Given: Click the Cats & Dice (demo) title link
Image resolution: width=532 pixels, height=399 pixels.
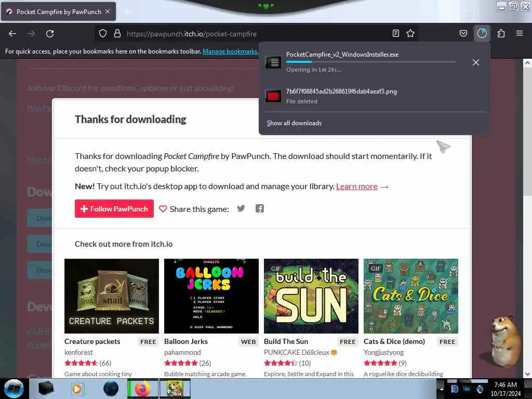Looking at the screenshot, I should pyautogui.click(x=394, y=341).
